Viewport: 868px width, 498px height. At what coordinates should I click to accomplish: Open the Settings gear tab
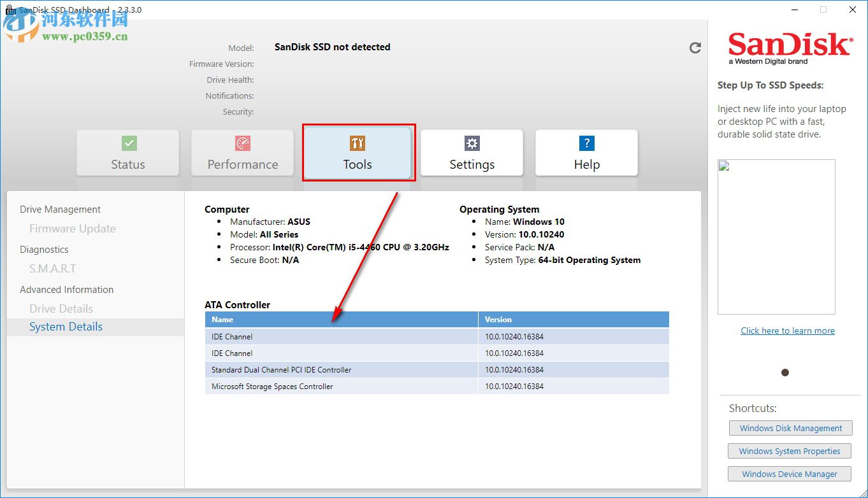click(472, 153)
